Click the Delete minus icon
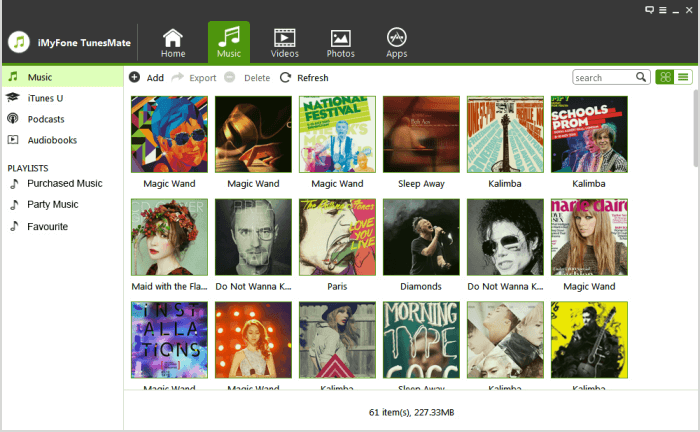The width and height of the screenshot is (700, 432). coord(229,77)
